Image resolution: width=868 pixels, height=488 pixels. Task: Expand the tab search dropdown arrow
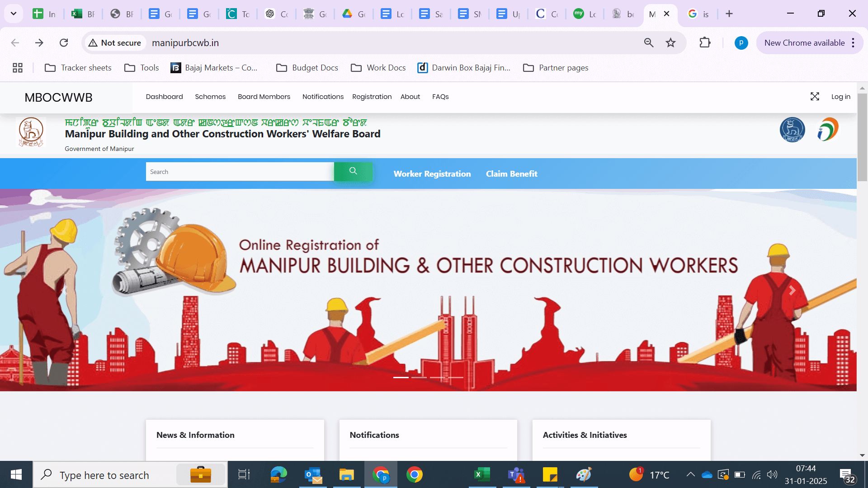[x=14, y=14]
